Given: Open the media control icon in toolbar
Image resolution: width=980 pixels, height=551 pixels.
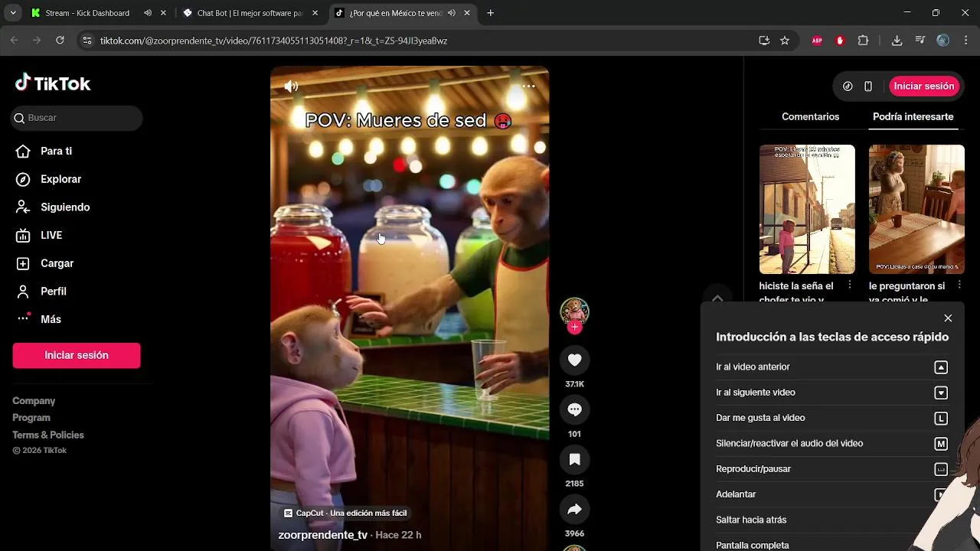Looking at the screenshot, I should coord(920,41).
